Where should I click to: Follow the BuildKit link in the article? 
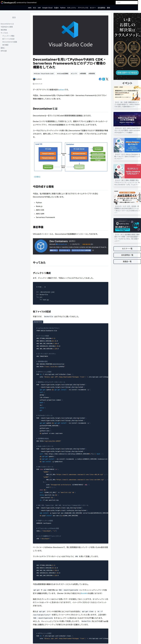(x=84, y=593)
